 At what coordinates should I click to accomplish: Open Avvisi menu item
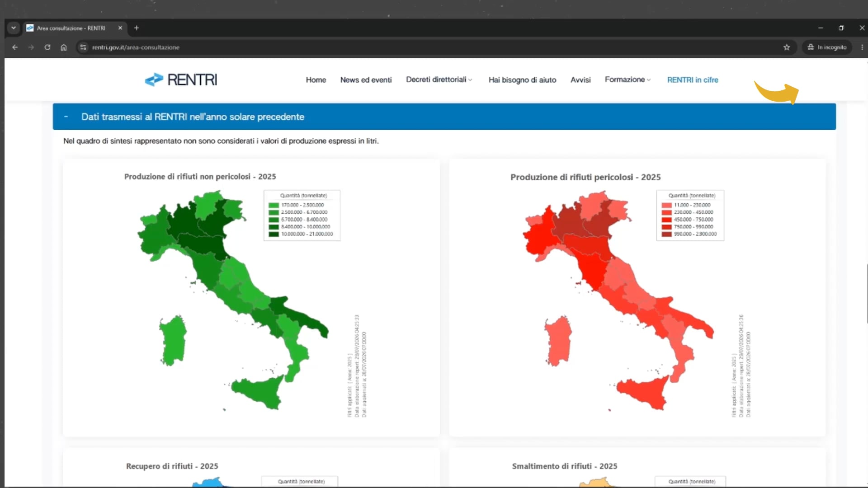tap(580, 80)
